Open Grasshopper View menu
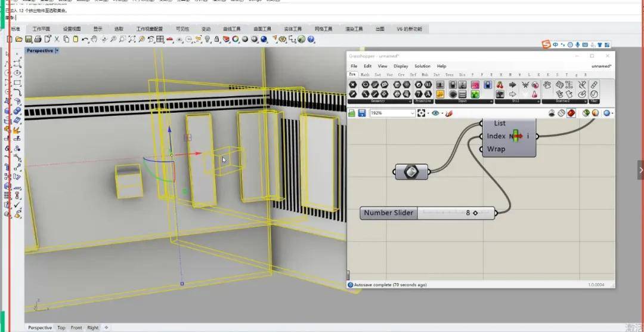This screenshot has width=644, height=332. tap(382, 66)
